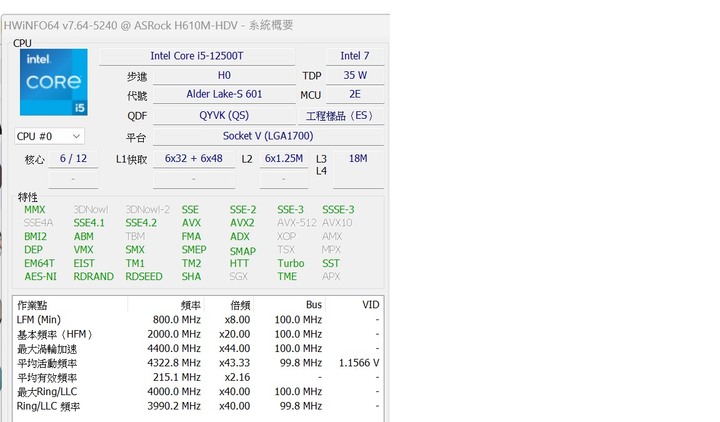Click the SHA feature flag

point(191,277)
